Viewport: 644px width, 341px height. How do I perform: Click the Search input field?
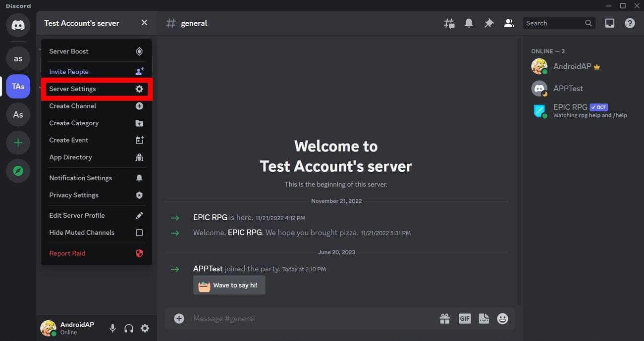point(553,23)
